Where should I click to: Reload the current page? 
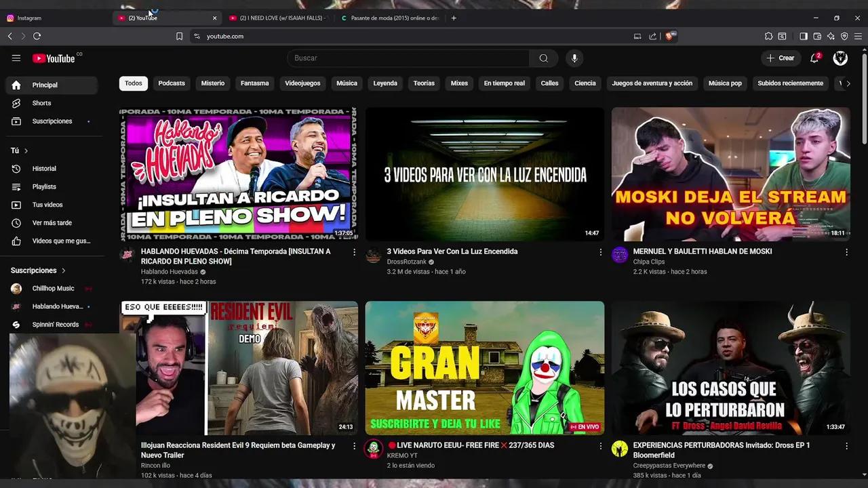(37, 36)
